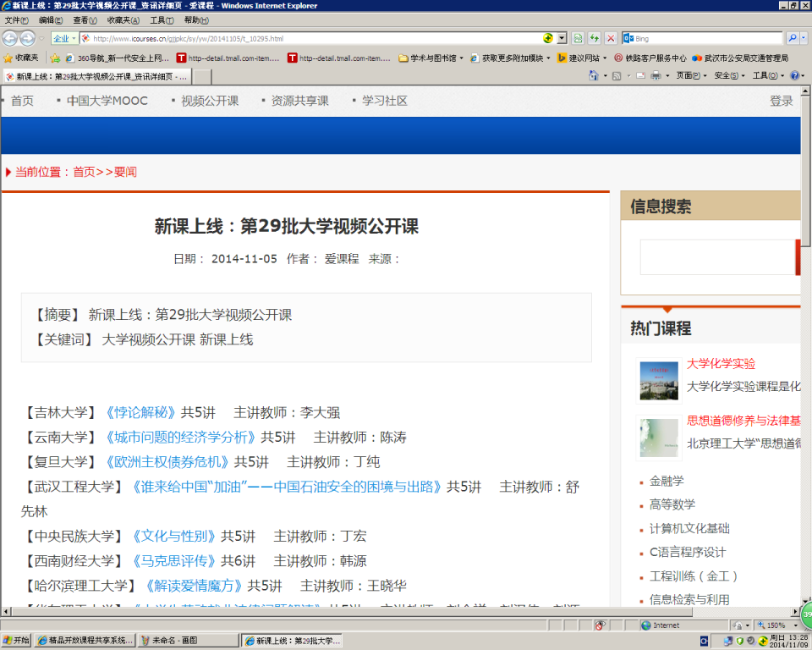Click the Bing search magnifier icon
The image size is (812, 650).
click(x=794, y=37)
